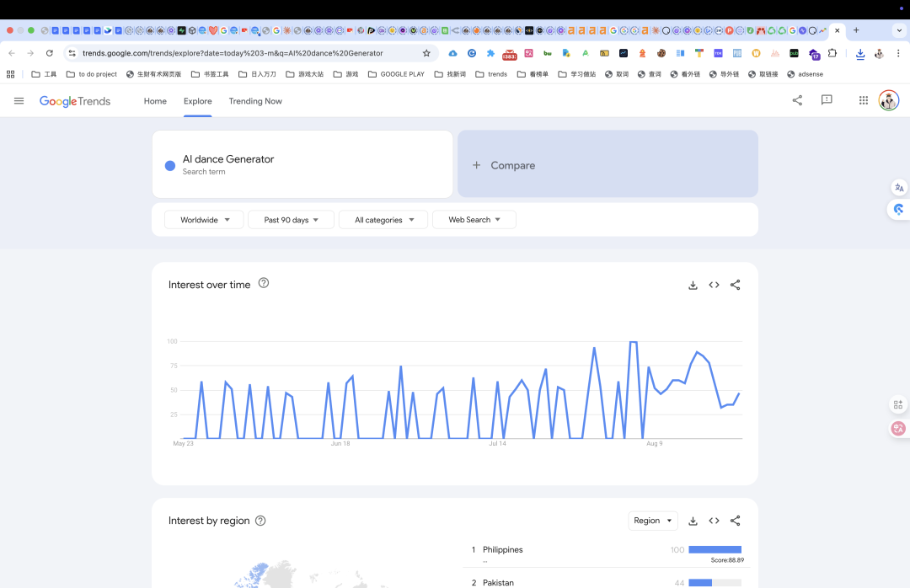
Task: Share the Interest over time chart
Action: [x=736, y=285]
